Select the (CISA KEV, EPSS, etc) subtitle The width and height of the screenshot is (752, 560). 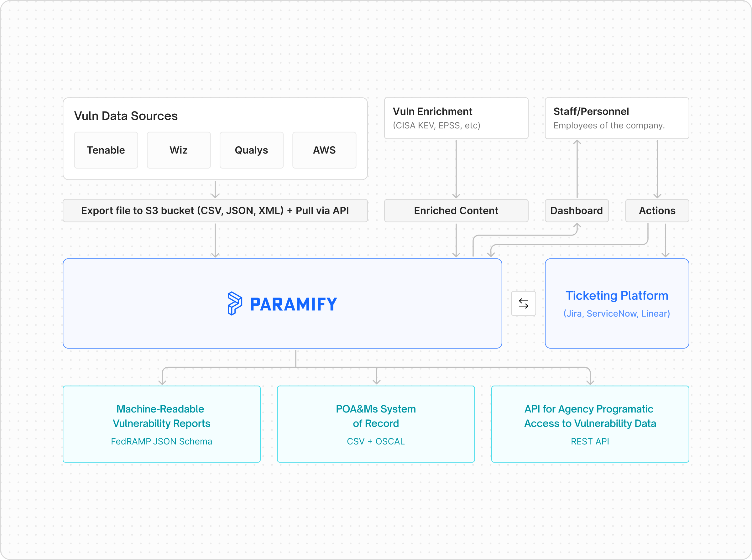[437, 125]
